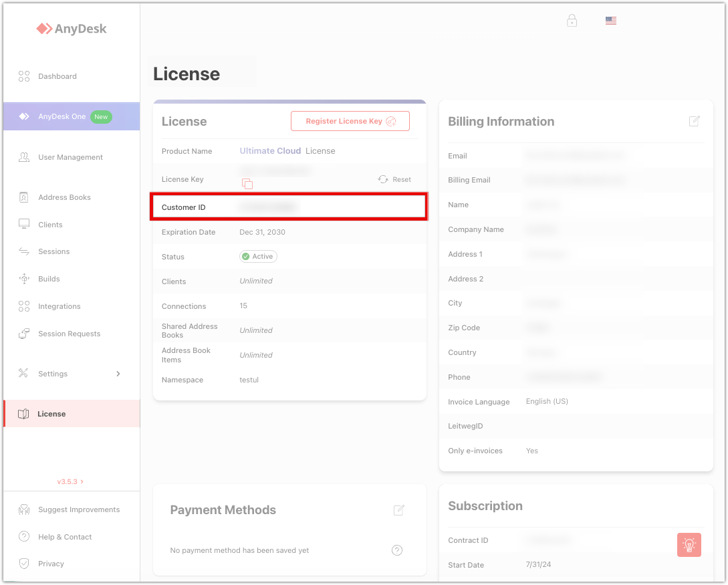Click the LeitwegID label
728x585 pixels.
pos(465,427)
